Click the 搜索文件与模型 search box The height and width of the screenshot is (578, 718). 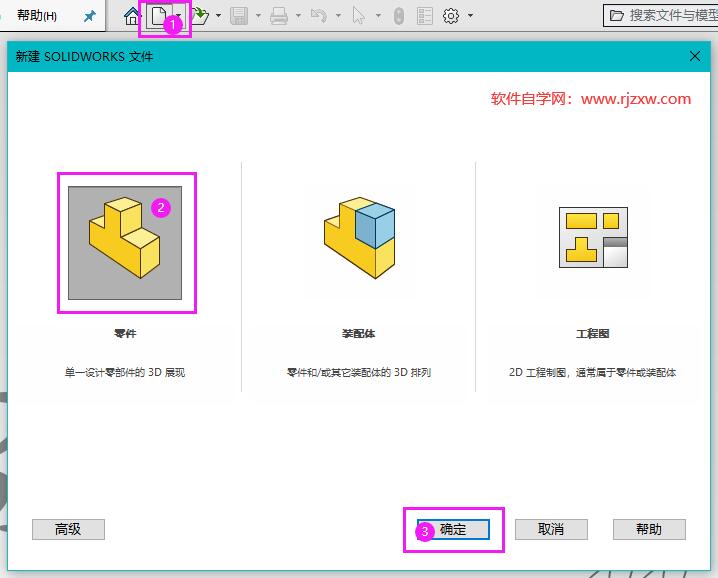coord(661,16)
